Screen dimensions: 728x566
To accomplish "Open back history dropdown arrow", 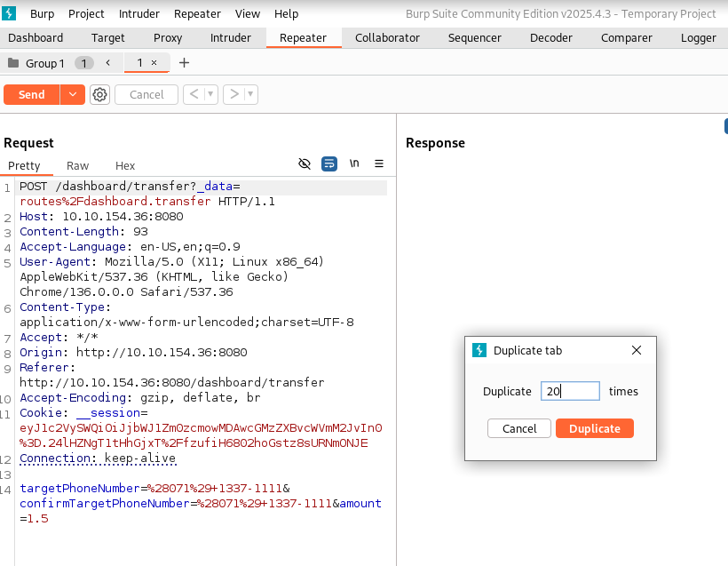I will click(x=210, y=95).
